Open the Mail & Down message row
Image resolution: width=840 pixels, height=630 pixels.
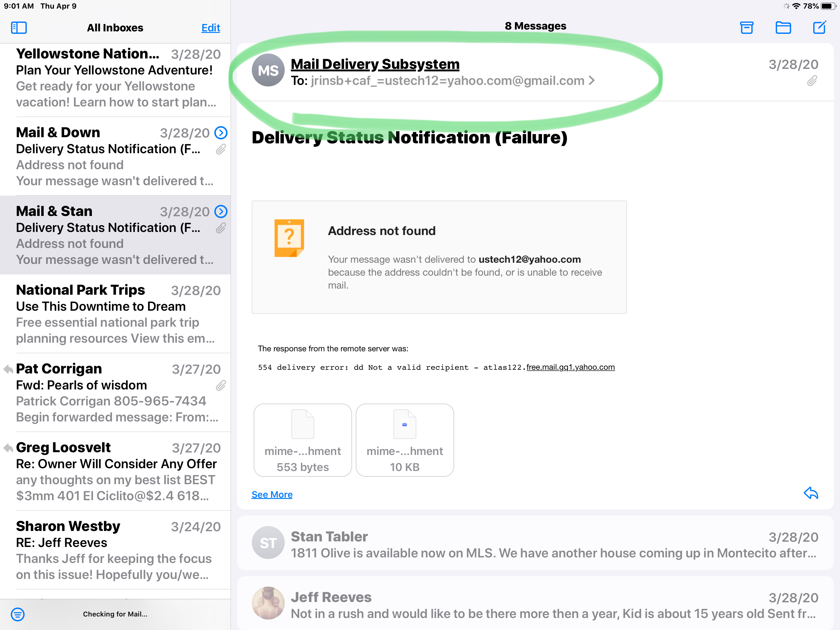(x=115, y=156)
